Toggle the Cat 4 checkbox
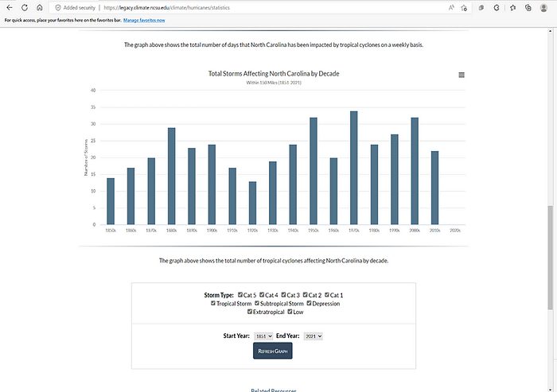Viewport: 557px width, 392px height. [x=262, y=294]
